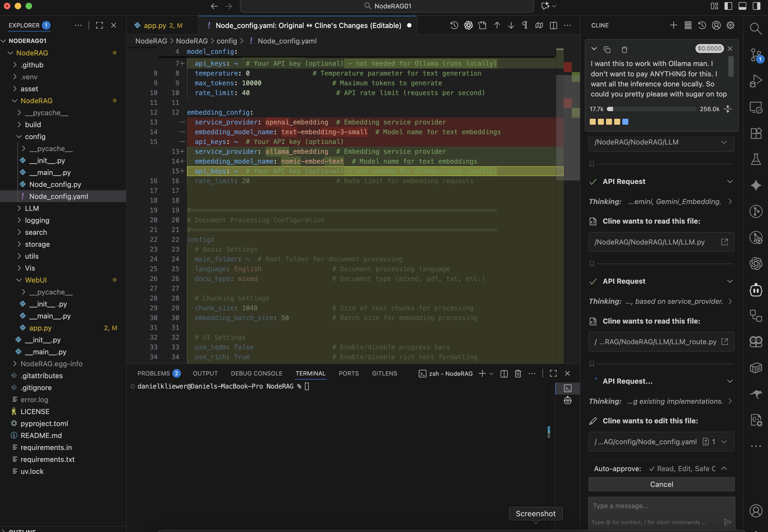Open Extensions view in activity bar
Screen dimensions: 768x532
point(756,133)
